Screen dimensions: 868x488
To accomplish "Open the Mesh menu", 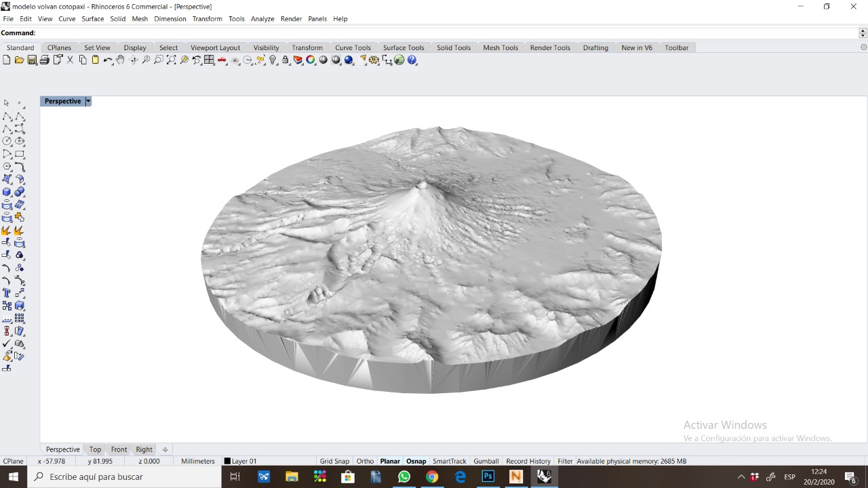I will (140, 18).
